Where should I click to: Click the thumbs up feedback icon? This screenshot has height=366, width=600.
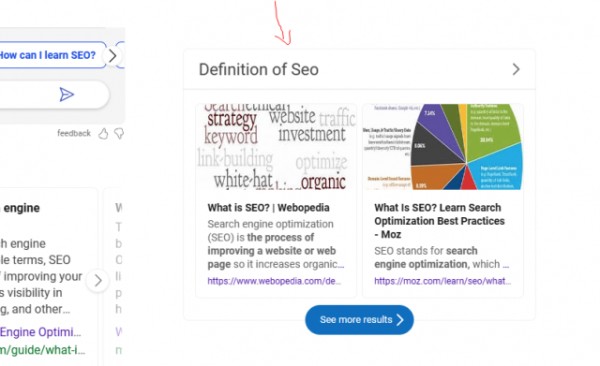(103, 134)
